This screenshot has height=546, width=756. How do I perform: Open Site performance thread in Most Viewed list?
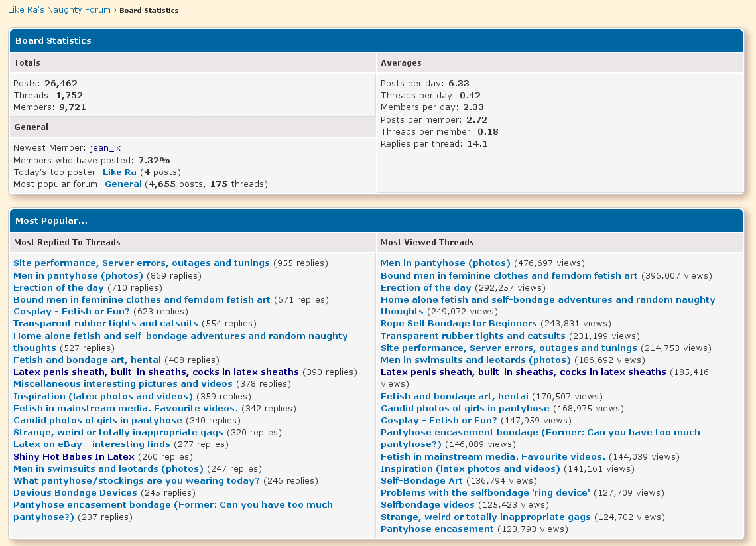click(508, 348)
